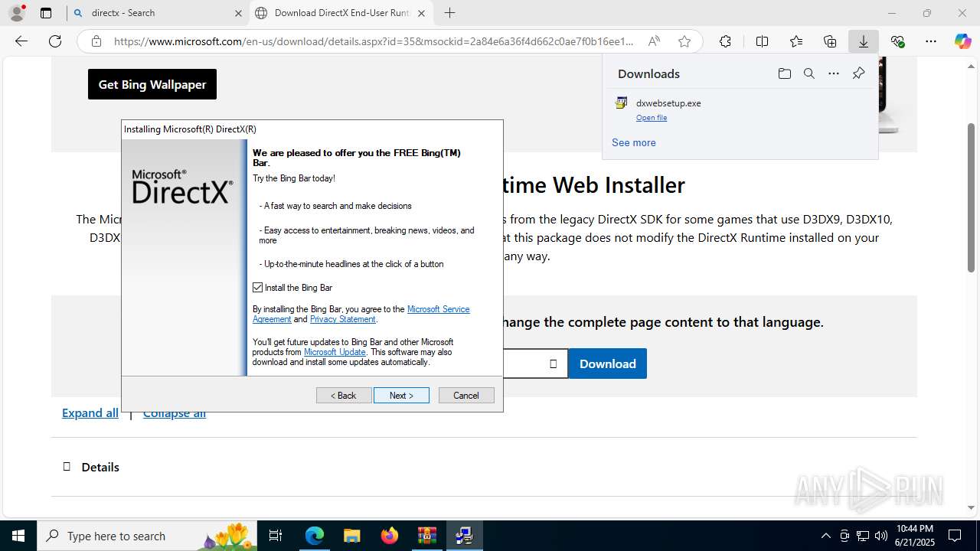The image size is (980, 551).
Task: Click Back in DirectX installer
Action: point(344,396)
